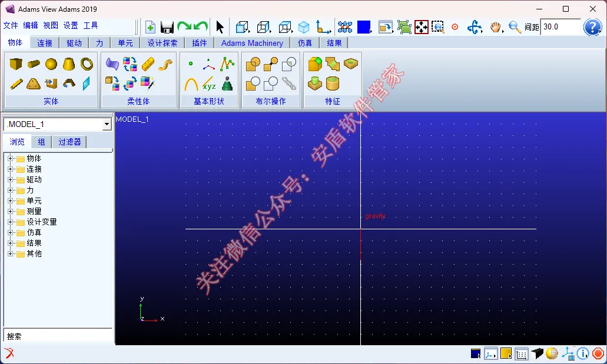Open the 编辑 menu
607x364 pixels.
pos(31,25)
